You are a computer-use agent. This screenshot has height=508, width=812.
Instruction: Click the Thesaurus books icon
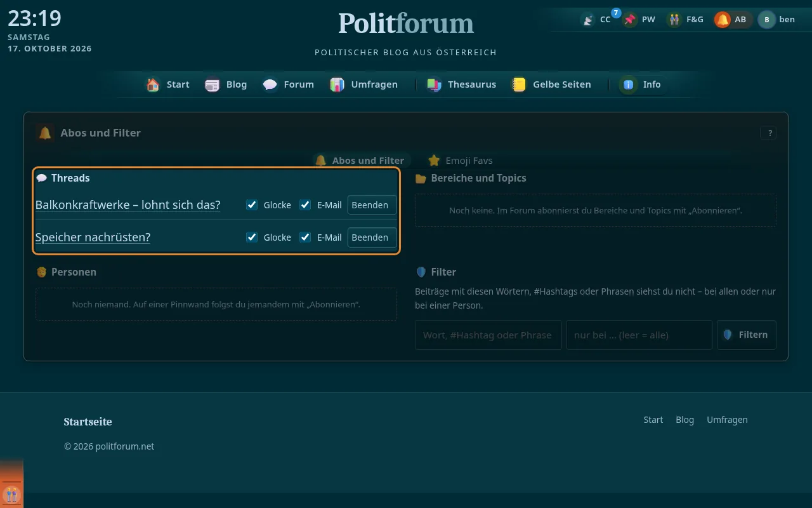[x=434, y=84]
